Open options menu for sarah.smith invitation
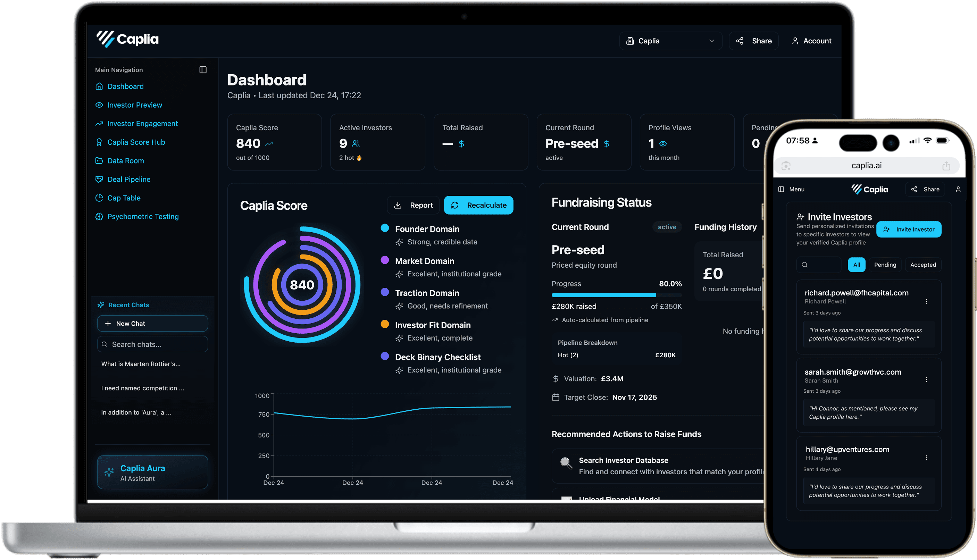This screenshot has height=560, width=977. (x=926, y=379)
